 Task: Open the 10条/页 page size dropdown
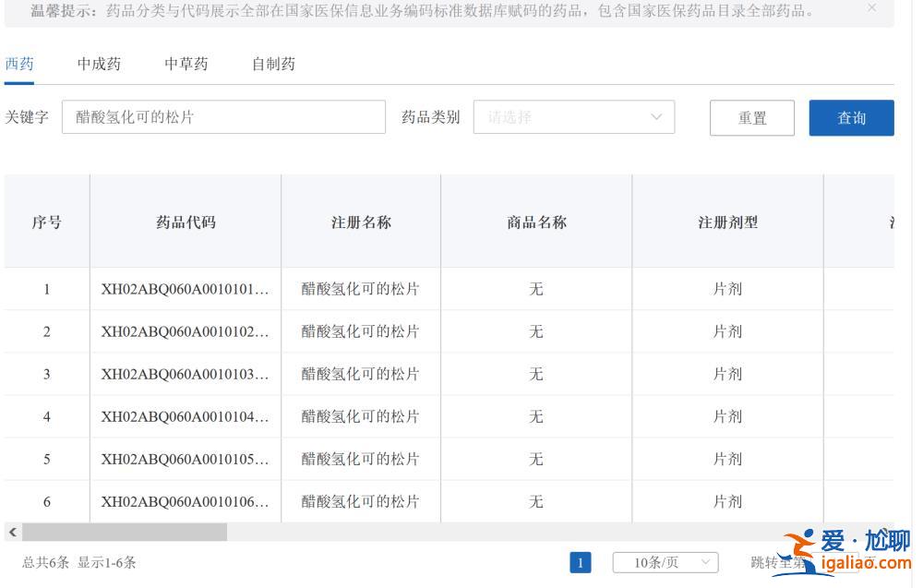click(665, 562)
